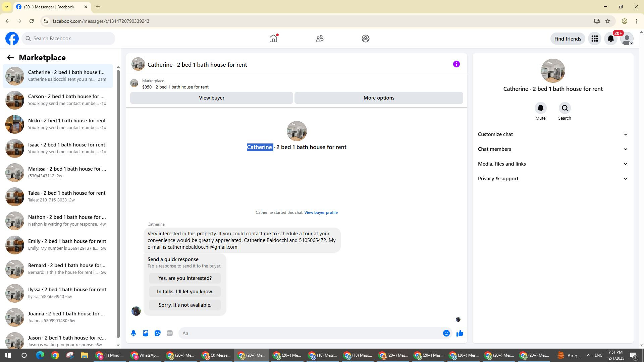This screenshot has width=644, height=362.
Task: View site information icon in address bar
Action: [x=46, y=21]
